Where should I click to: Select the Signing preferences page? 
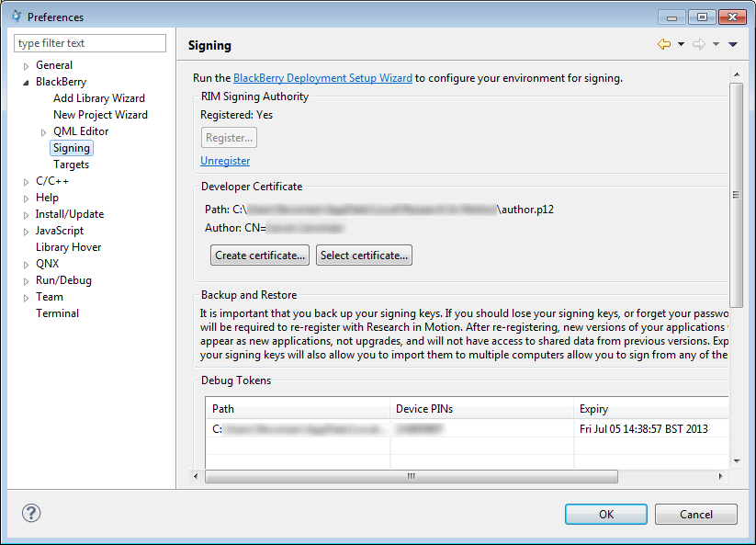72,148
